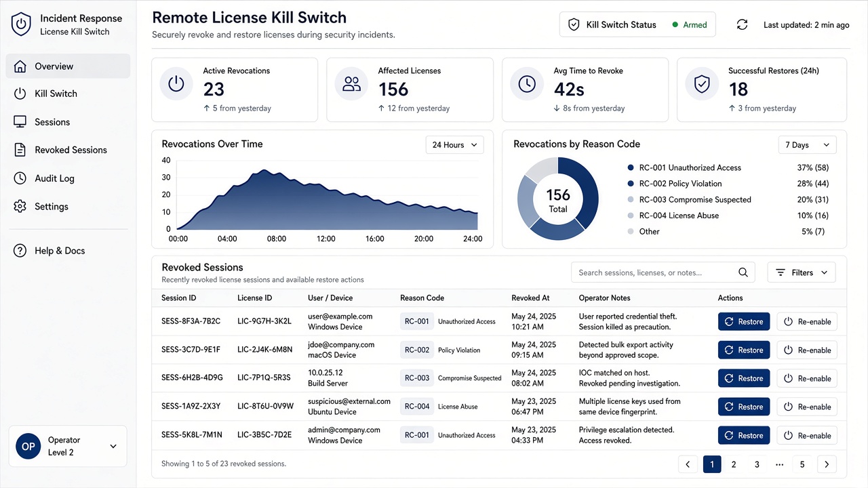Expand the Filters dropdown
868x488 pixels.
pyautogui.click(x=802, y=272)
